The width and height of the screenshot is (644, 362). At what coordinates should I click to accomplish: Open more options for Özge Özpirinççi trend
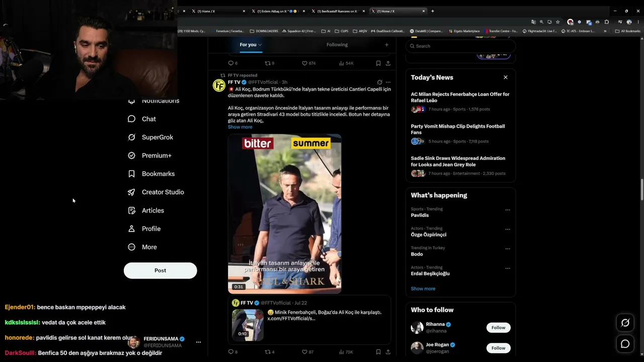click(x=507, y=229)
